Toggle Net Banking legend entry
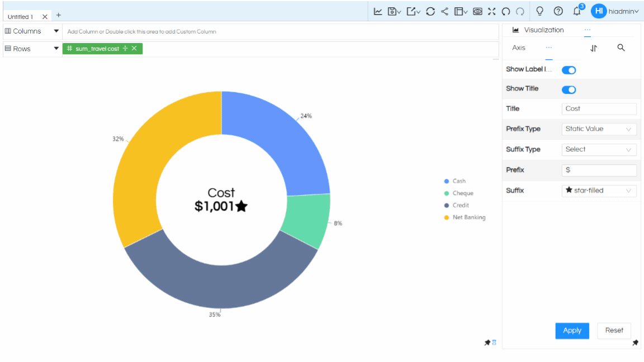Screen dimensions: 644x362 click(x=465, y=217)
